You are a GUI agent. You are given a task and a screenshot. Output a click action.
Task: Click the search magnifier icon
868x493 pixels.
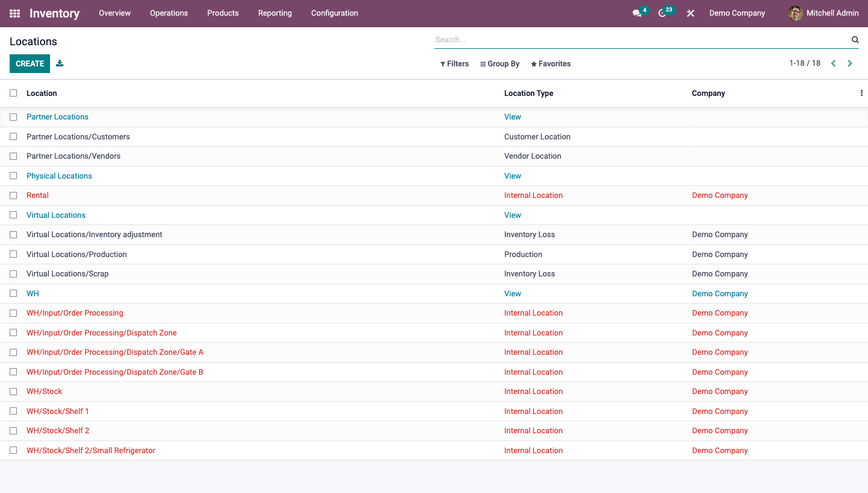(x=855, y=40)
